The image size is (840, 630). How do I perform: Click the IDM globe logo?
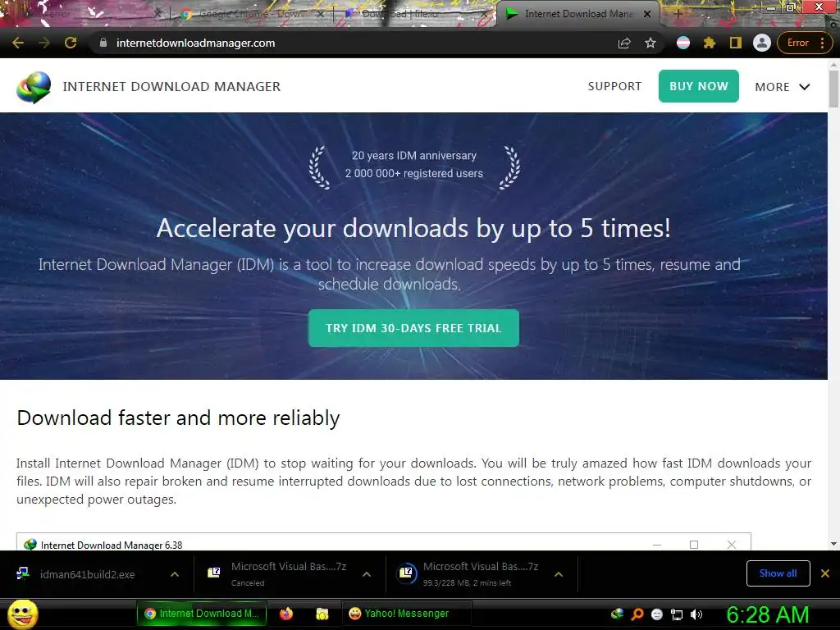point(34,87)
